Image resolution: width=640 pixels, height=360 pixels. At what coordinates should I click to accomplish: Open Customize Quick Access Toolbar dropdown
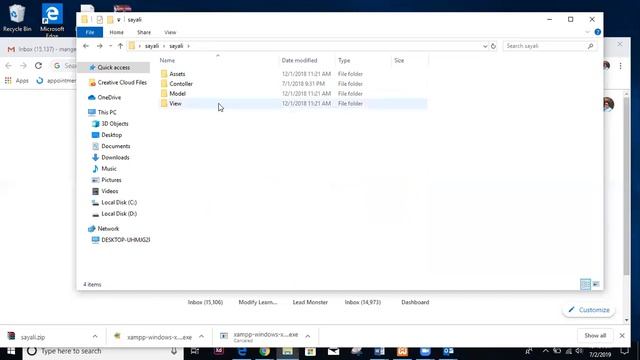click(119, 20)
